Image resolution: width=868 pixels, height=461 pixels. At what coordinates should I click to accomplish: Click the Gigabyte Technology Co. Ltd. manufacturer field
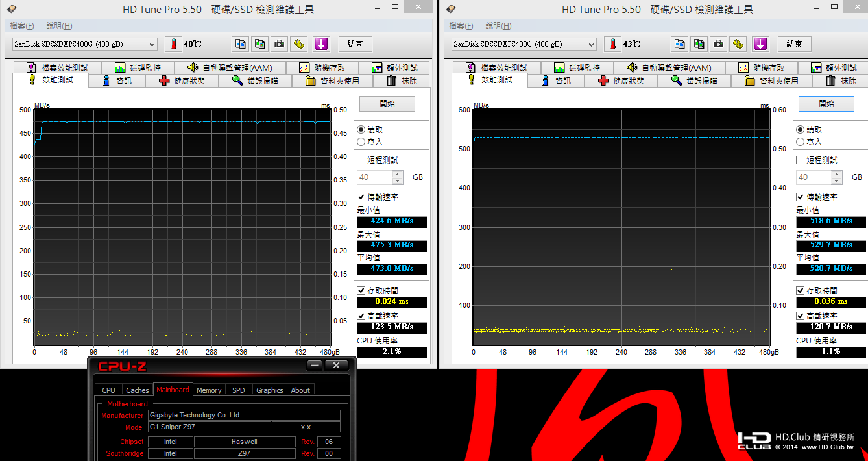click(244, 415)
